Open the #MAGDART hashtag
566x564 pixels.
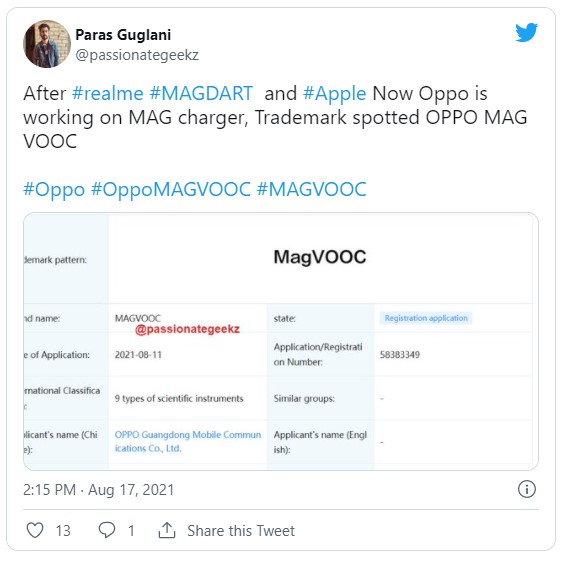(x=201, y=93)
